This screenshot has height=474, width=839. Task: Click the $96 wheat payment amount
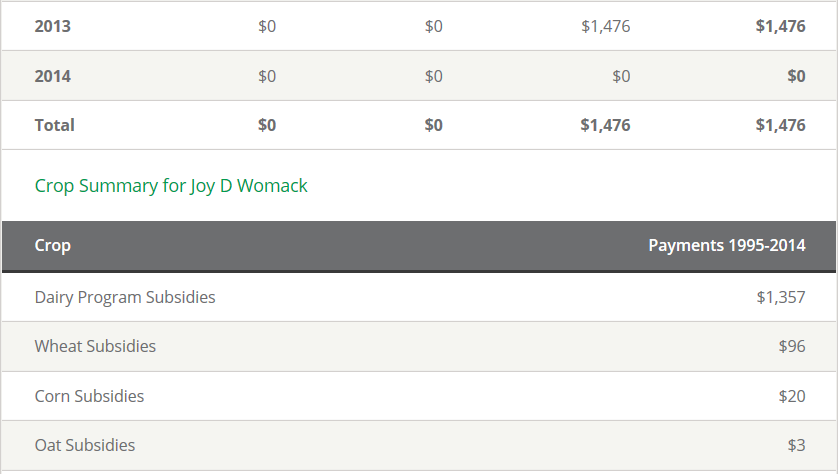[792, 346]
